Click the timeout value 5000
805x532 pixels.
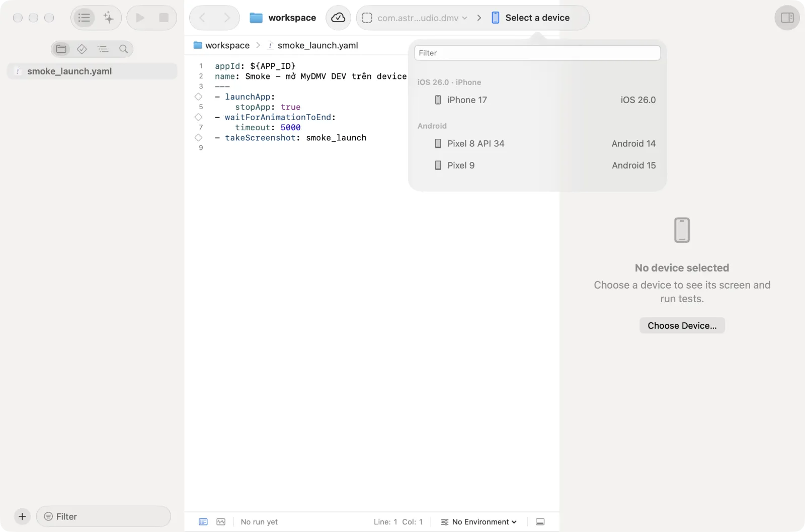click(290, 128)
